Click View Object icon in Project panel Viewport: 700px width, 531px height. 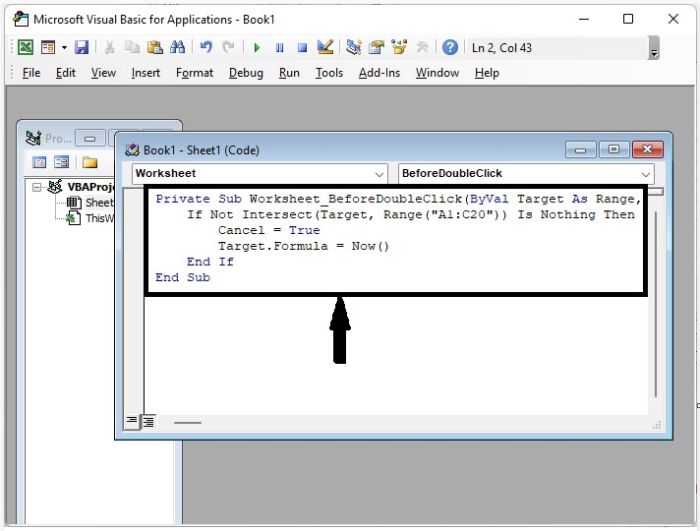point(61,162)
